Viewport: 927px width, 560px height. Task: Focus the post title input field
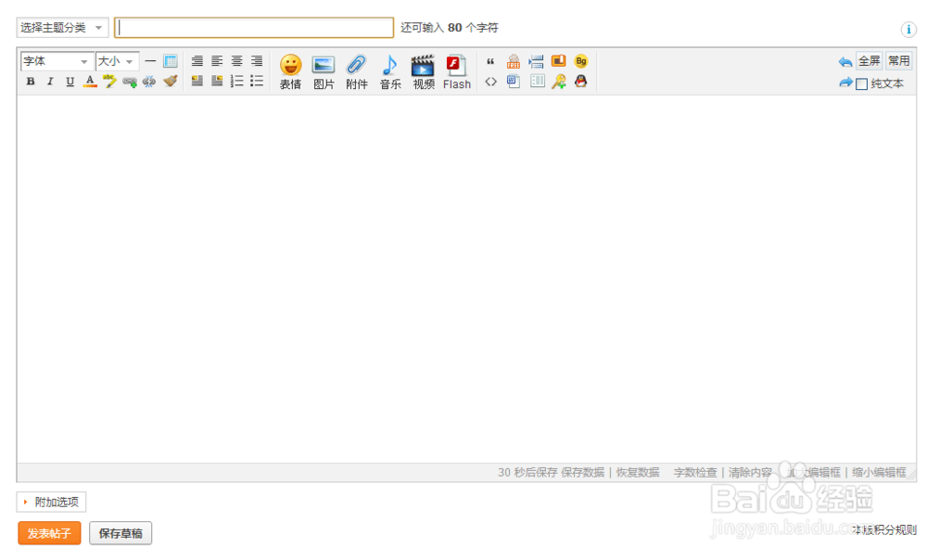point(254,28)
